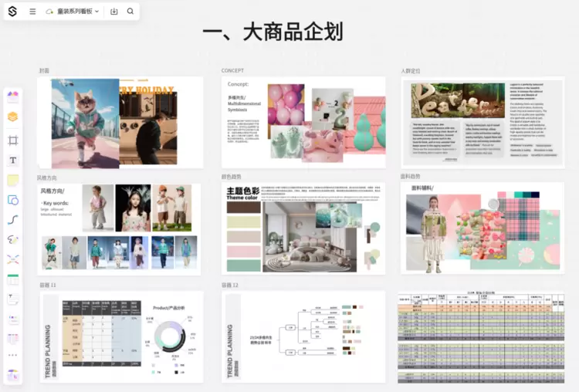Click the cloud sync status icon
Image resolution: width=579 pixels, height=392 pixels.
tap(49, 12)
